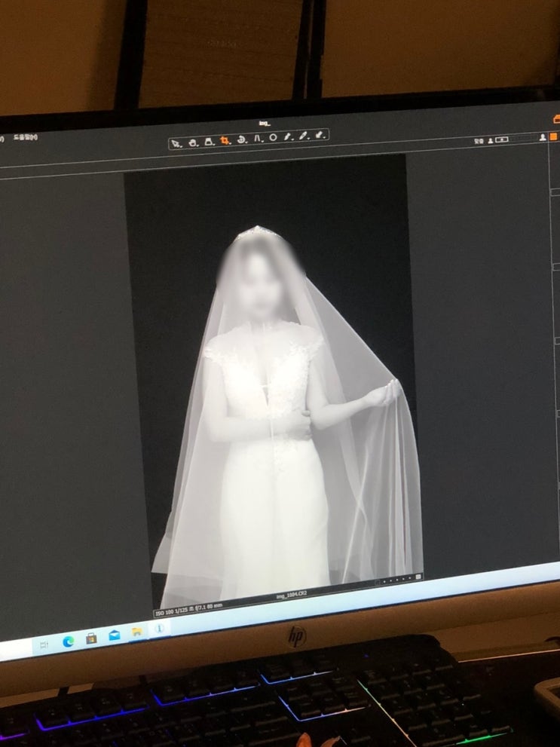Click the orange icon at top-right corner
560x747 pixels.
(556, 118)
